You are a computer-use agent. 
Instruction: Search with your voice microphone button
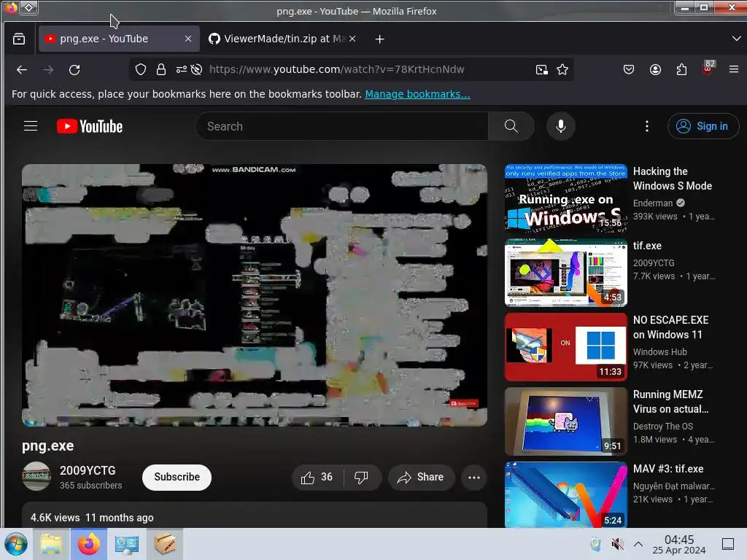[561, 126]
